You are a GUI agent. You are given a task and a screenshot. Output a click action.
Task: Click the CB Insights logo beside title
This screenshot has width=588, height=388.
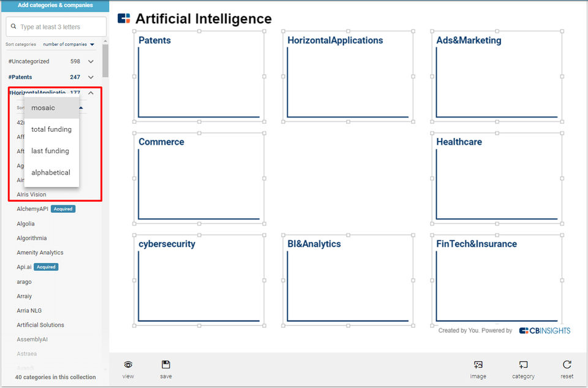pos(124,18)
